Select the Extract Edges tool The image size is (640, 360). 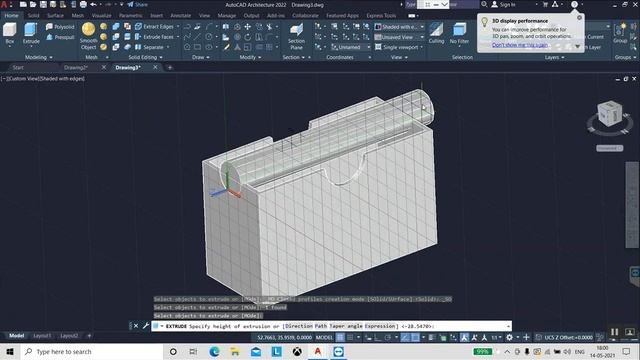(154, 27)
